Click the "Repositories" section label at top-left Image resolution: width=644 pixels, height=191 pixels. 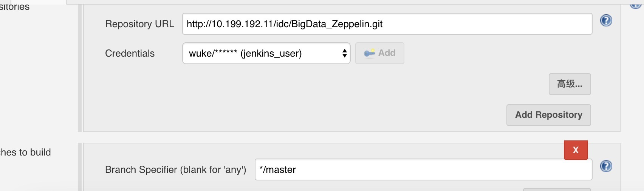(x=14, y=6)
